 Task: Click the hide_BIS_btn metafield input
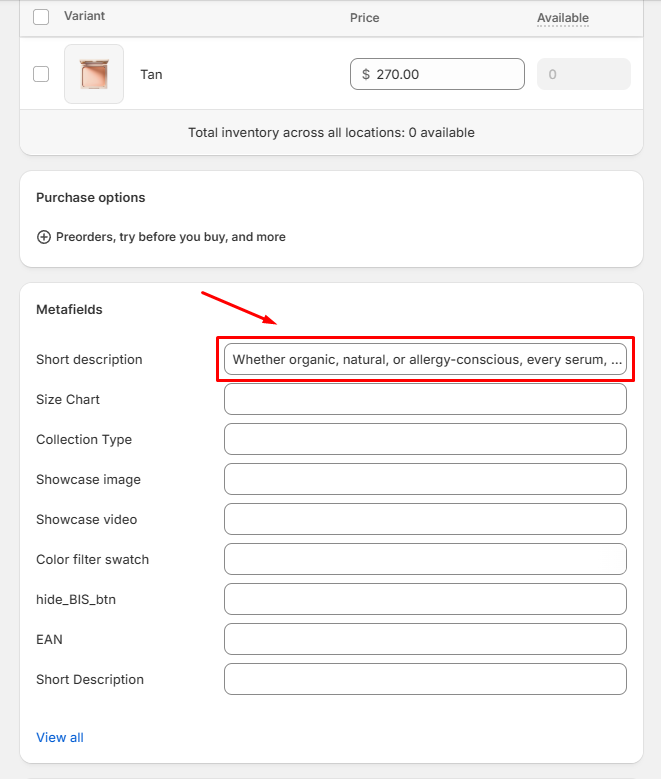(x=425, y=599)
